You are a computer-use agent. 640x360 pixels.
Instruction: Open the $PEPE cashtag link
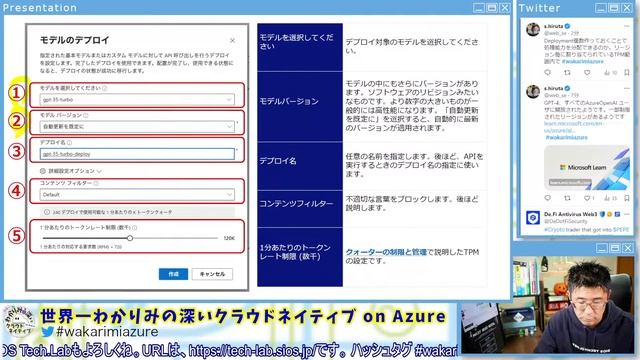620,230
